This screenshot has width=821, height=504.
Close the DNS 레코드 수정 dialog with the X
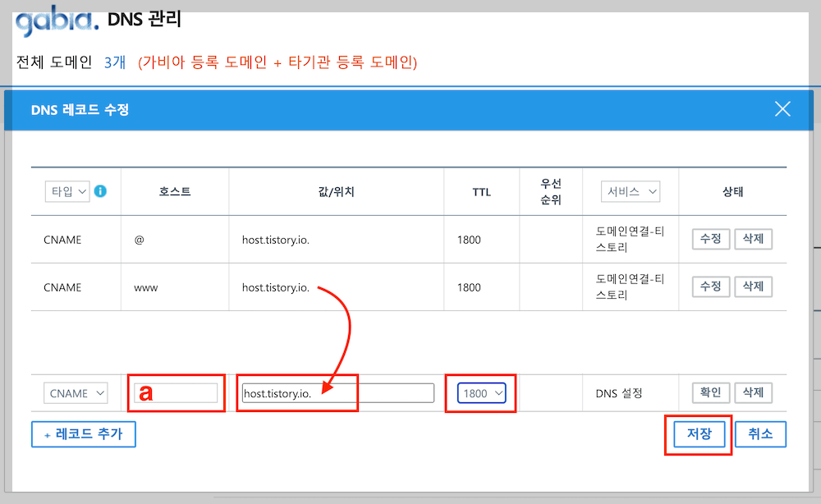pyautogui.click(x=782, y=108)
